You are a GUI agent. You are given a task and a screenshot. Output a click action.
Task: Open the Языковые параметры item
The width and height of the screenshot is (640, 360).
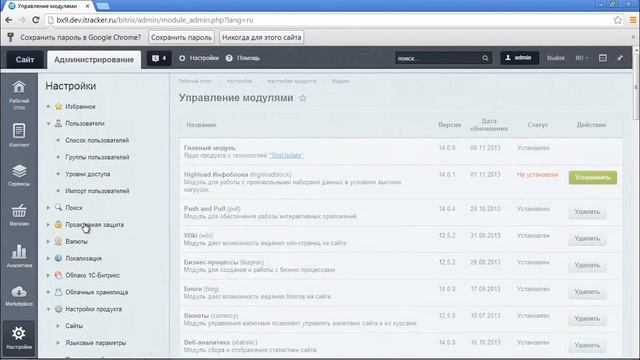96,343
